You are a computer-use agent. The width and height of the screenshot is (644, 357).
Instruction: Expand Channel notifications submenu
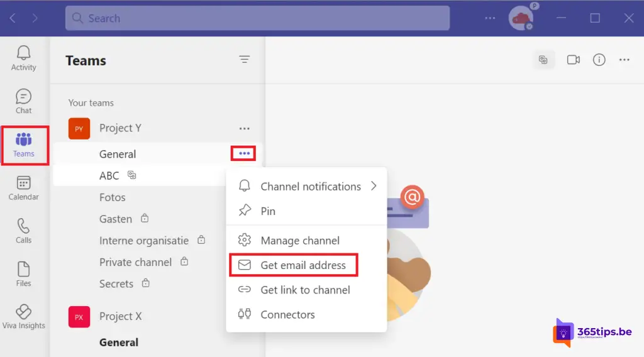point(306,186)
